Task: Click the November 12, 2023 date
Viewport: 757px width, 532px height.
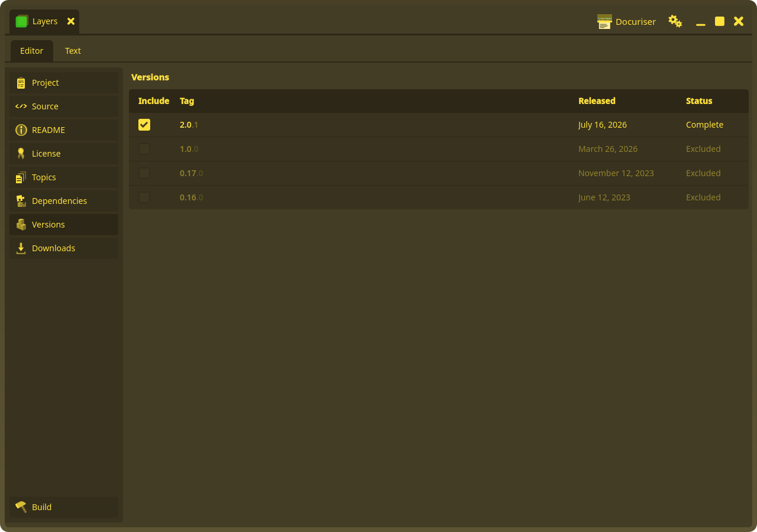Action: [616, 173]
